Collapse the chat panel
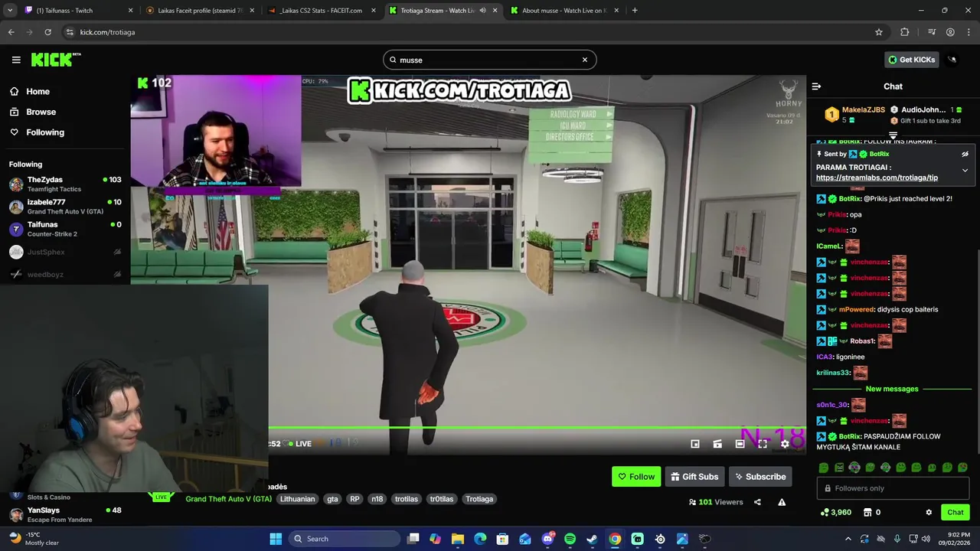 816,86
